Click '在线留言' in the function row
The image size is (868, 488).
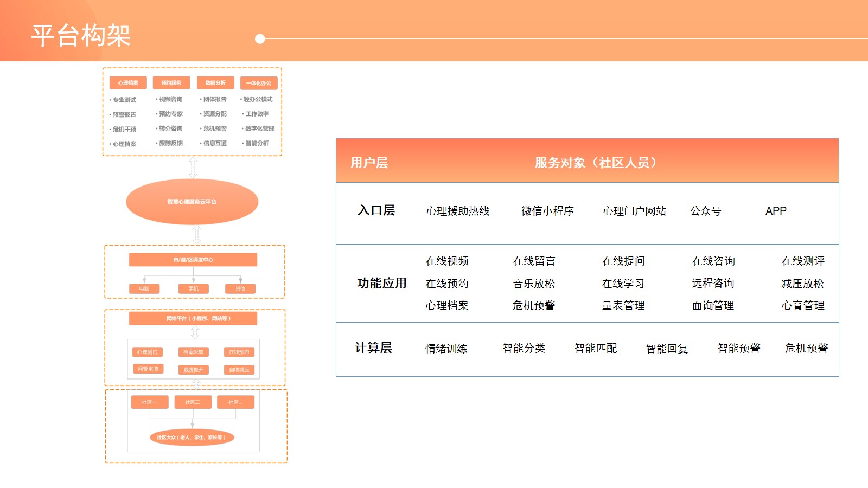click(x=534, y=261)
